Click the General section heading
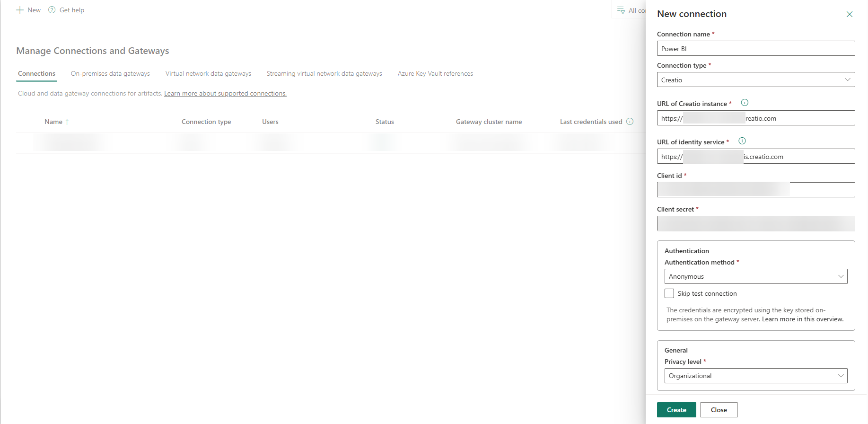The width and height of the screenshot is (868, 424). (676, 350)
